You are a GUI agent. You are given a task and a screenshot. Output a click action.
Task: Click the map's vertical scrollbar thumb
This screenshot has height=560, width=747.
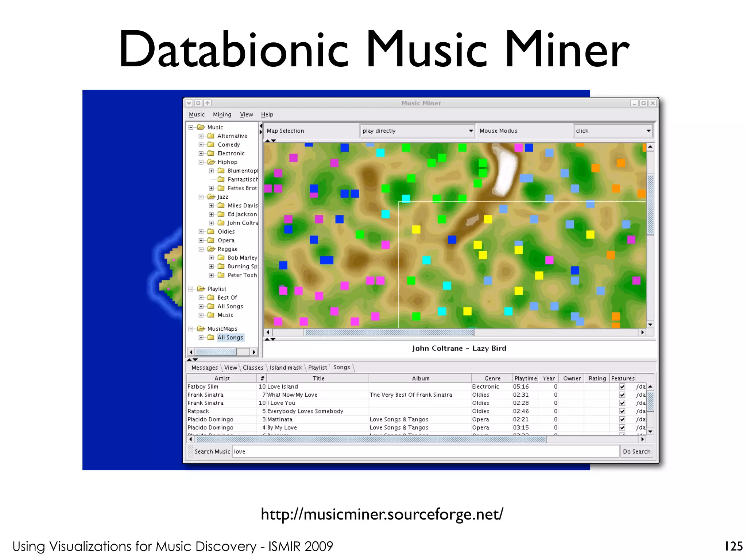point(650,205)
